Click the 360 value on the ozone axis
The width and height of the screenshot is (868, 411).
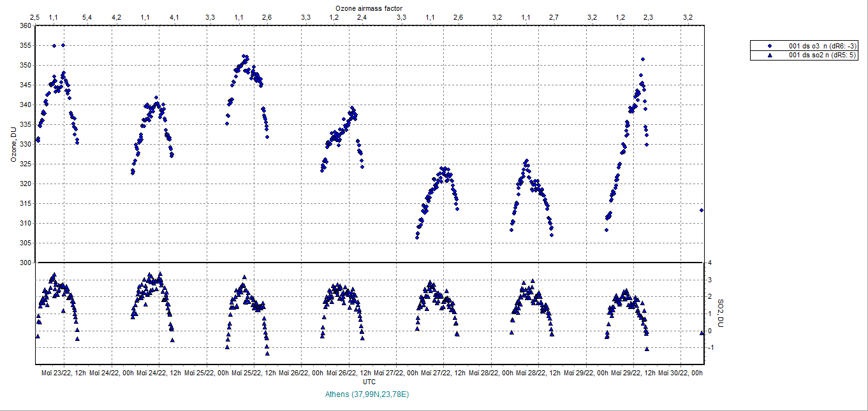click(x=25, y=26)
